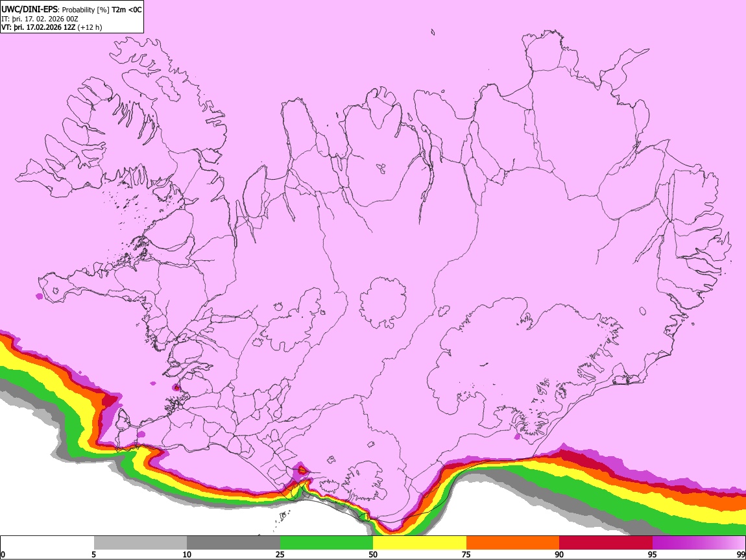This screenshot has height=560, width=746.
Task: Click the green 25–50 percent legend segment
Action: tap(326, 543)
